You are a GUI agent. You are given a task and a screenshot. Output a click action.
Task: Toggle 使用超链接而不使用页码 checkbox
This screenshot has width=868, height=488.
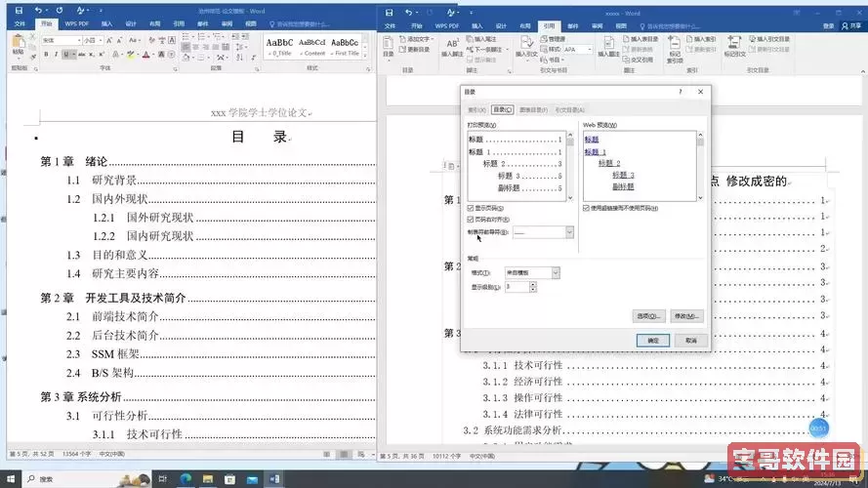pos(587,208)
